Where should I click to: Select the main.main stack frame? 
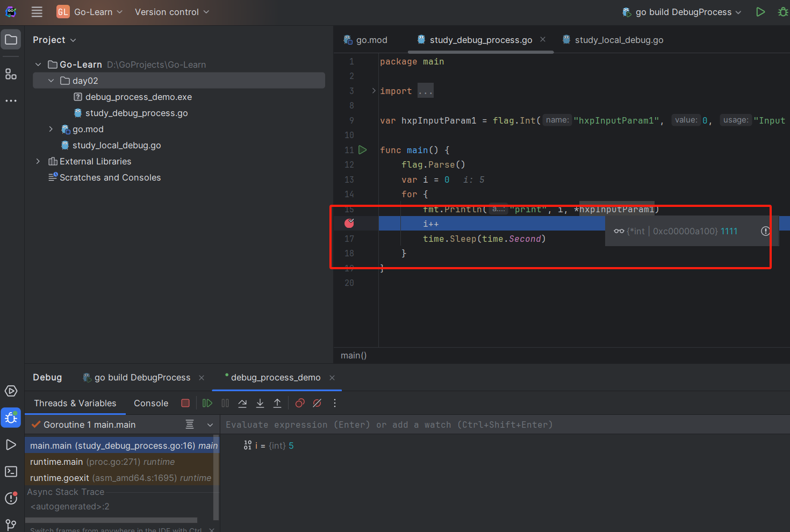point(122,445)
